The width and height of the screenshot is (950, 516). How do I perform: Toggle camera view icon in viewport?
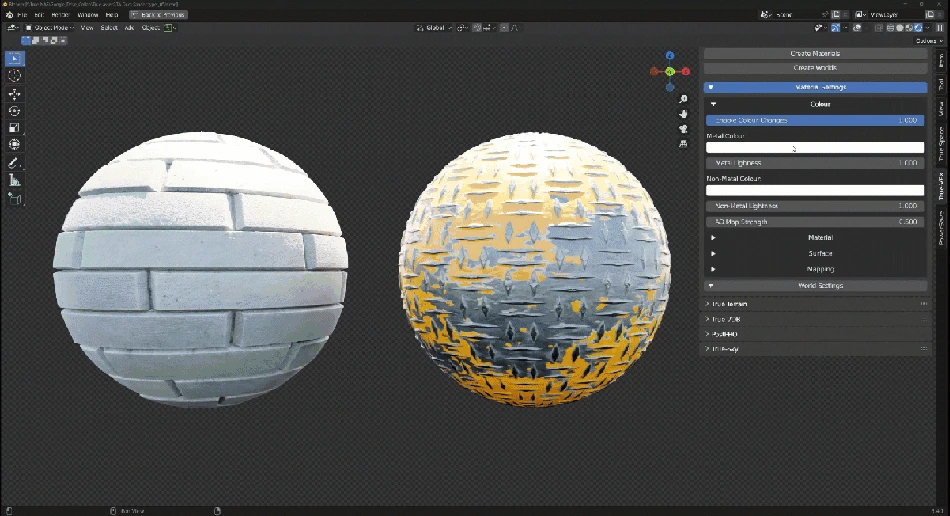click(683, 129)
